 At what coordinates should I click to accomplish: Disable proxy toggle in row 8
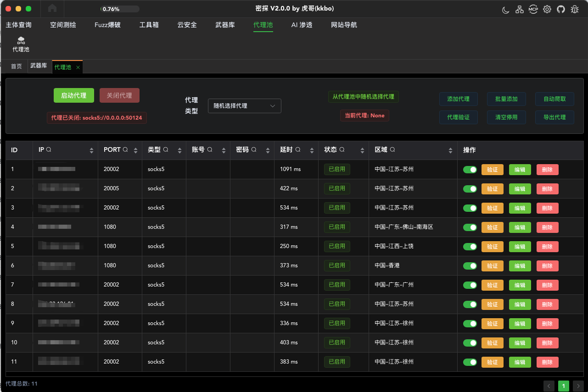tap(470, 304)
